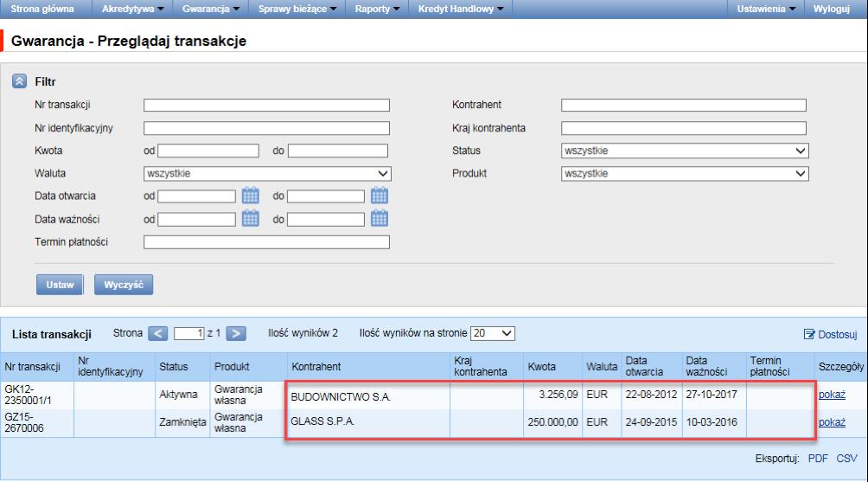Open the Sprawy bieżące menu
Screen dimensions: 868x482
point(297,9)
